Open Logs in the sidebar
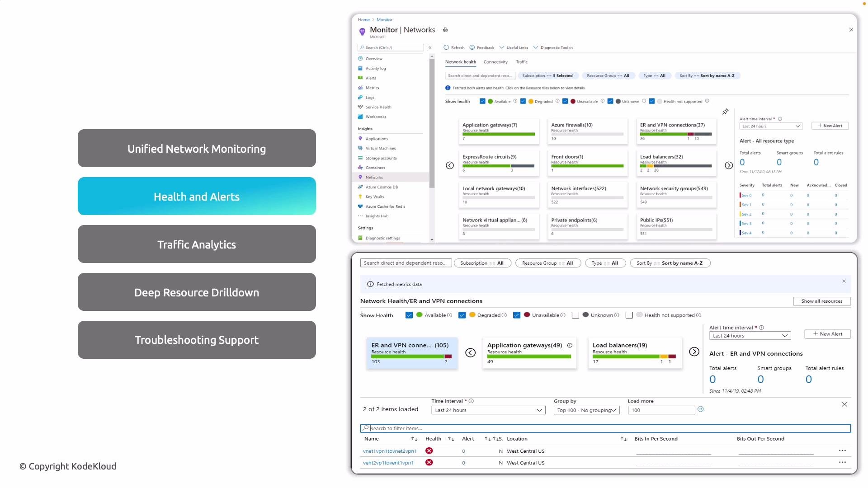The width and height of the screenshot is (868, 488). [370, 98]
